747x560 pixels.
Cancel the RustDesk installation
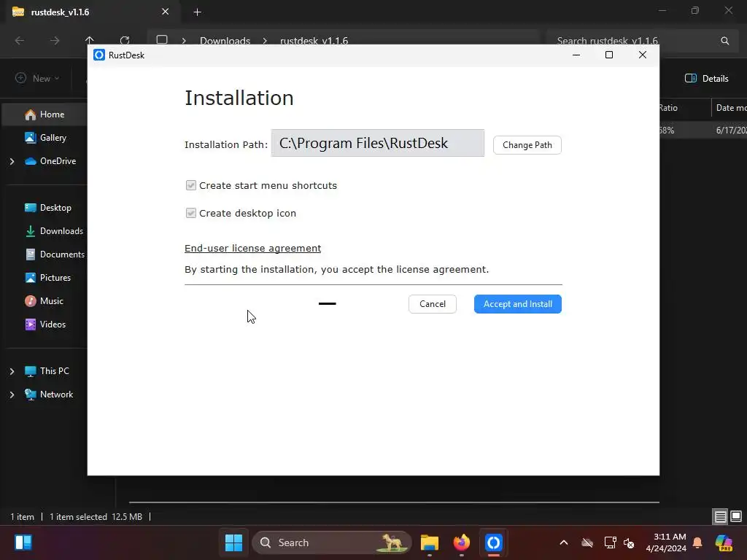click(432, 304)
